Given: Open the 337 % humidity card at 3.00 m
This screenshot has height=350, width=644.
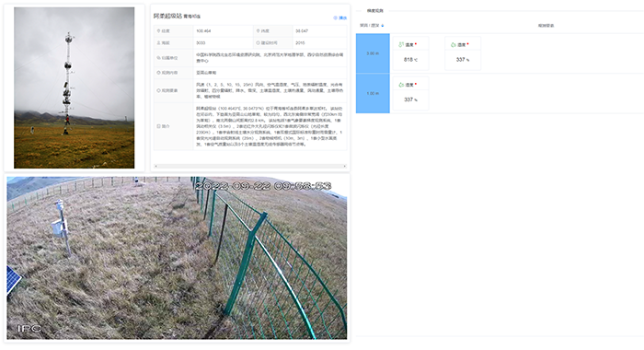Looking at the screenshot, I should (463, 53).
